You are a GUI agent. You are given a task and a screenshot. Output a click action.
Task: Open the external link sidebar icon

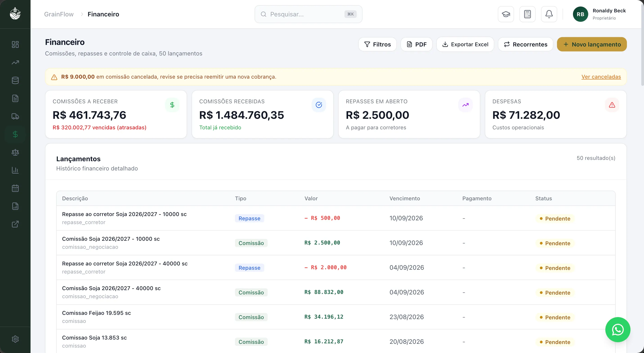15,224
